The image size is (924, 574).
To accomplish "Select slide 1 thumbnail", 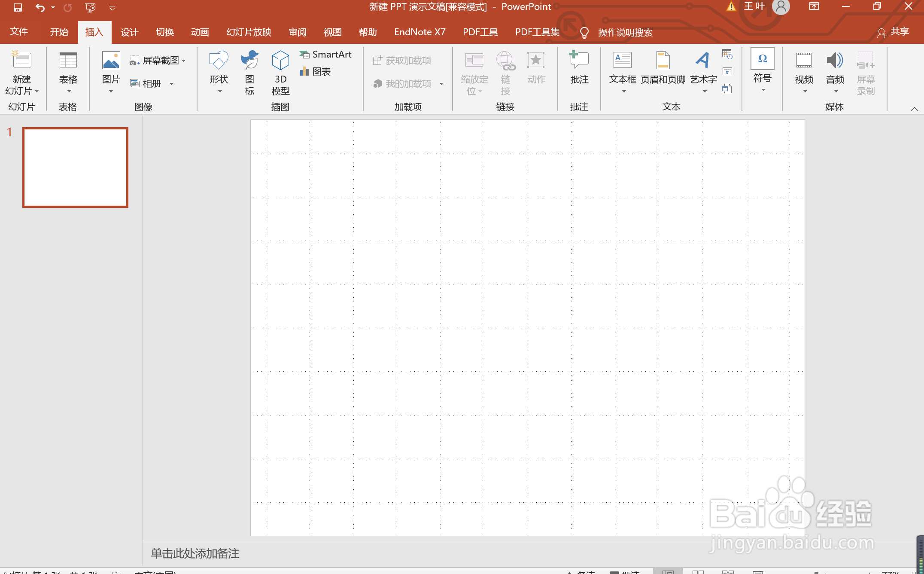I will pyautogui.click(x=75, y=168).
